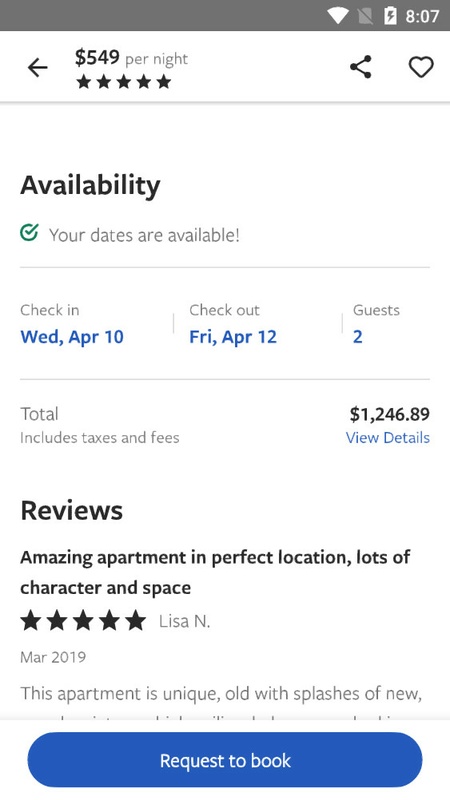Image resolution: width=450 pixels, height=800 pixels.
Task: Tap Lisa N.'s five-star review rating
Action: pos(83,621)
